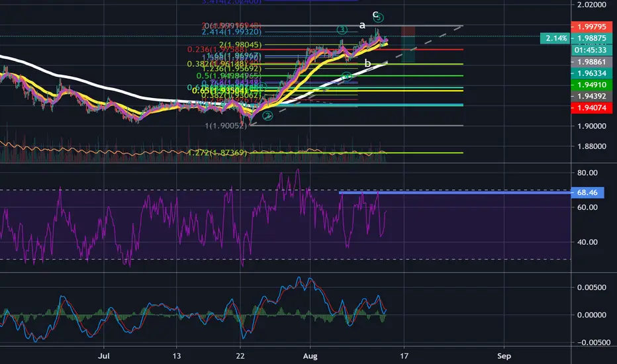
Task: Click the 22 date on the time axis
Action: coord(240,356)
